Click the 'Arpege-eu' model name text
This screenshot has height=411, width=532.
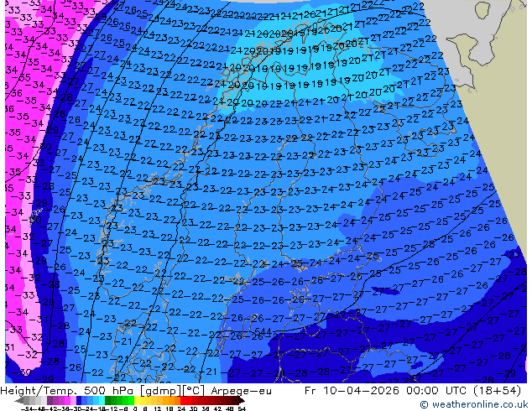[x=241, y=391]
